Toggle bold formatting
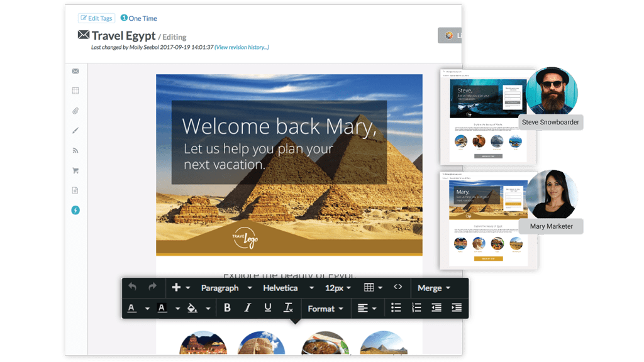The height and width of the screenshot is (362, 644). 227,307
